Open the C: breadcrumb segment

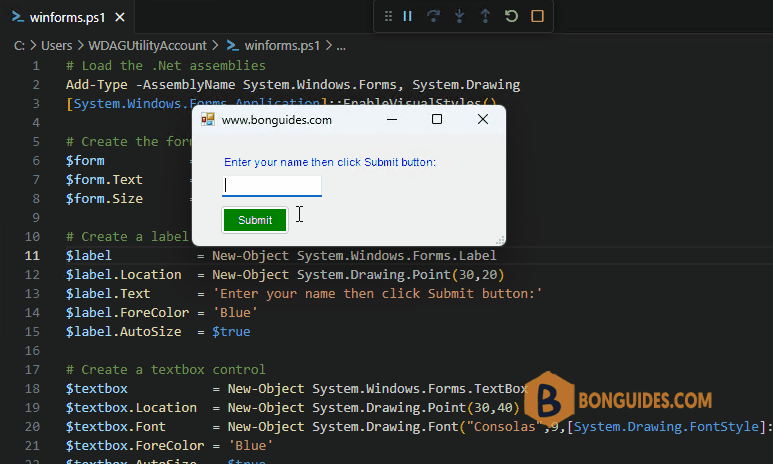coord(19,46)
